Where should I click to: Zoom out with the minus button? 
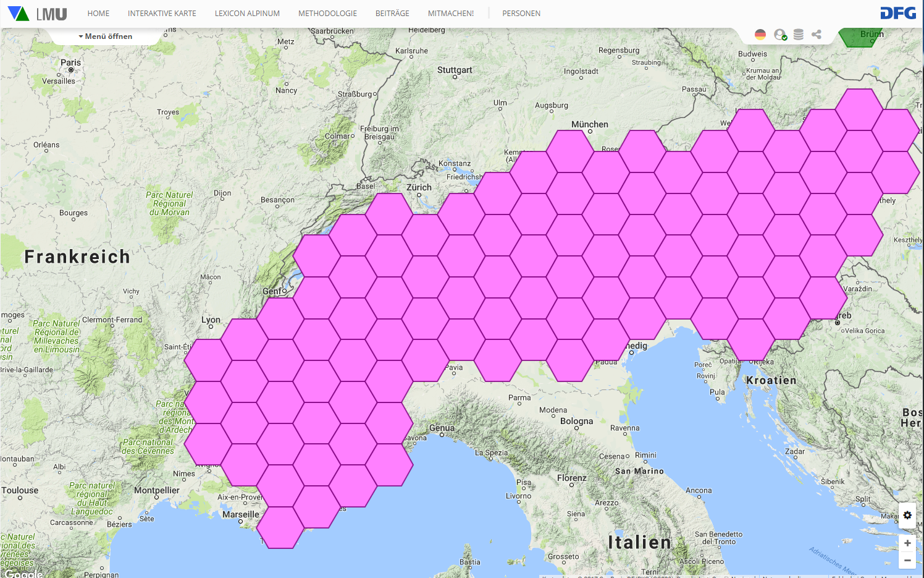point(907,560)
